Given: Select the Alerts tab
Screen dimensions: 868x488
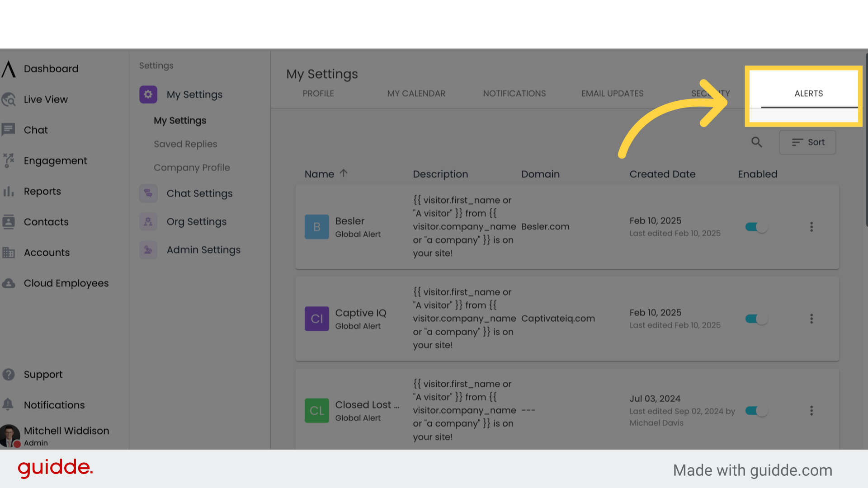Looking at the screenshot, I should point(809,94).
